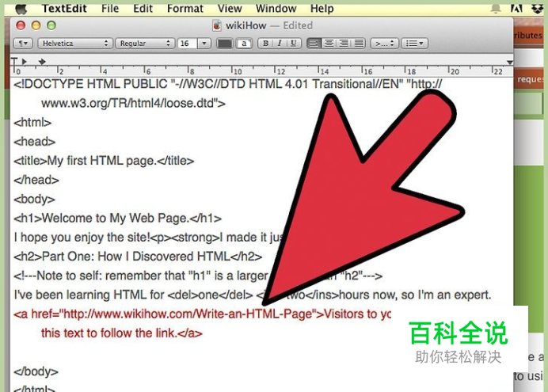Viewport: 548px width, 392px height.
Task: Open the Edit menu
Action: [143, 9]
